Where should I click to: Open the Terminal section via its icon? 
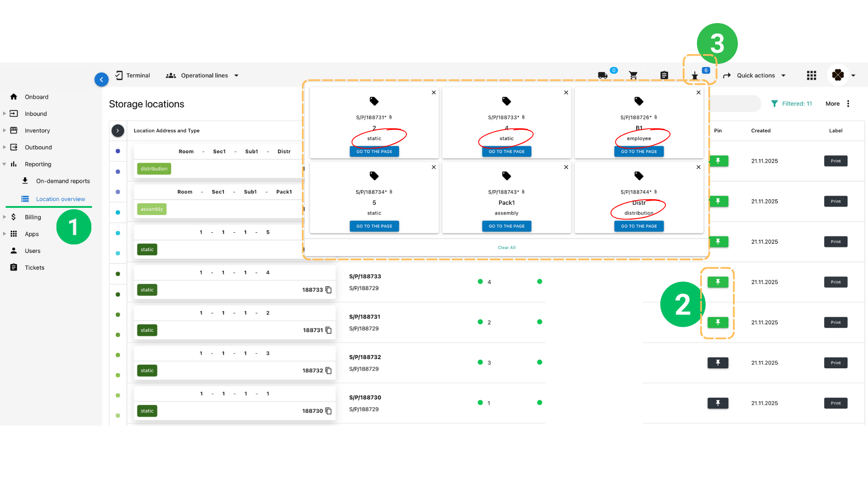[119, 75]
